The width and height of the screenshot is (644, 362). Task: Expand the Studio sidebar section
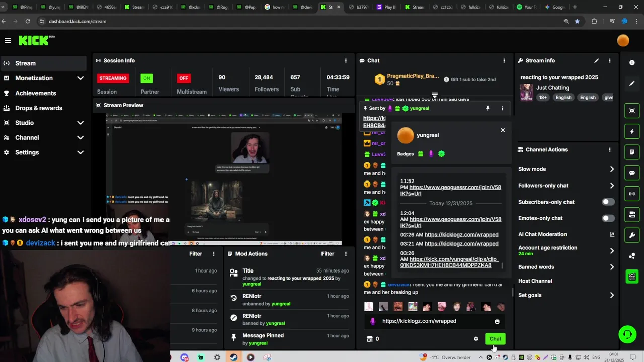(x=80, y=123)
